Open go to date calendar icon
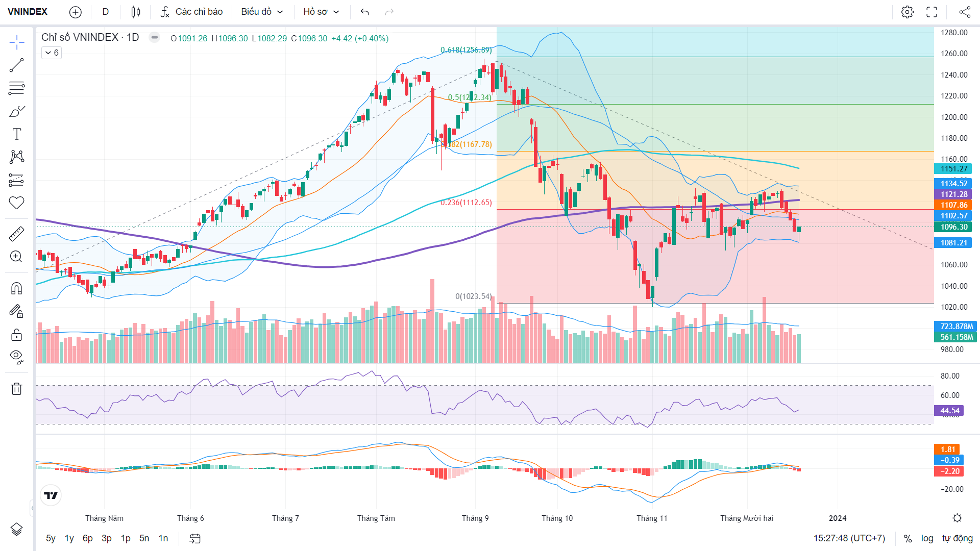The width and height of the screenshot is (980, 551). click(195, 538)
